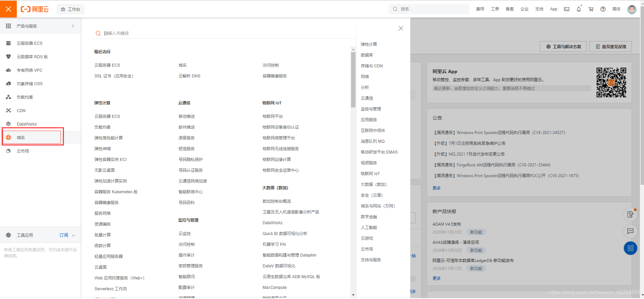Click the 域名 globe sidebar icon
Image resolution: width=644 pixels, height=299 pixels.
click(x=8, y=137)
